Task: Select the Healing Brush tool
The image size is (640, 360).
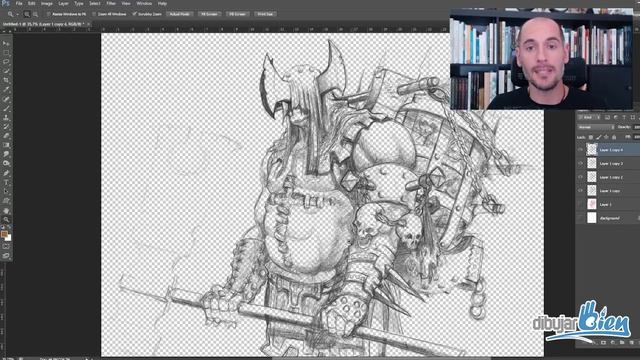Action: pyautogui.click(x=6, y=99)
